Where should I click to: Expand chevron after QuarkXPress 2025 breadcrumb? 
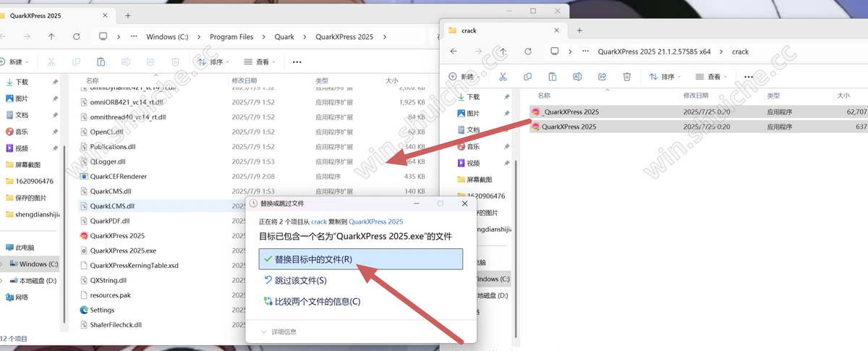click(x=384, y=36)
